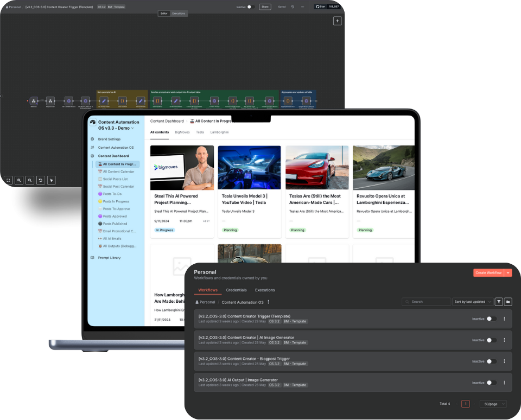The image size is (521, 420).
Task: Click the add folder icon
Action: tap(508, 302)
